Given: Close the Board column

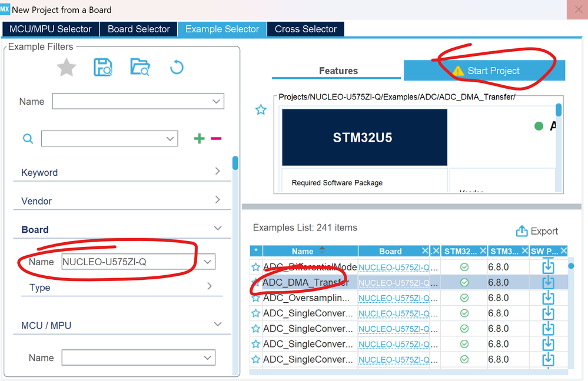Looking at the screenshot, I should 425,250.
